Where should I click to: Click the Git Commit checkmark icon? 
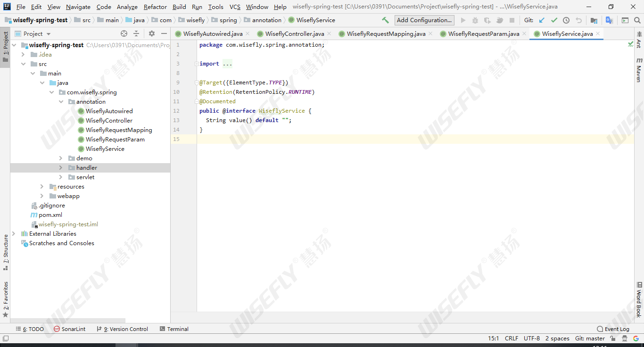[x=554, y=20]
